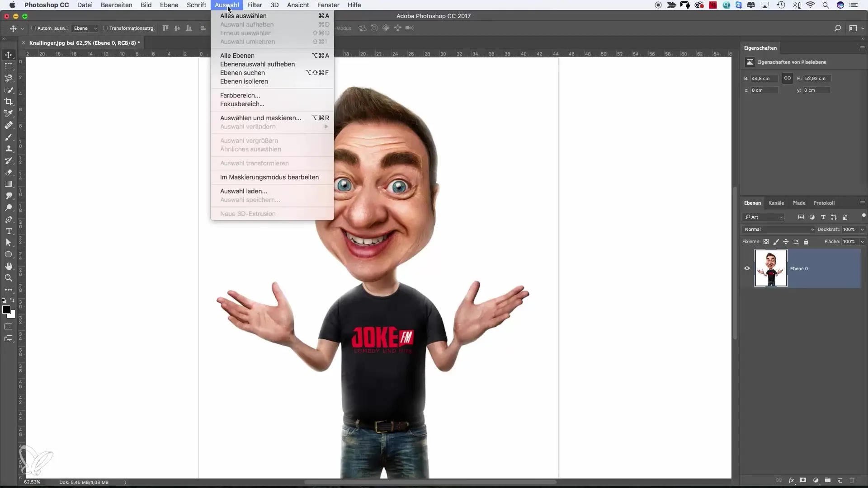
Task: Open the Filter menu
Action: [x=255, y=5]
